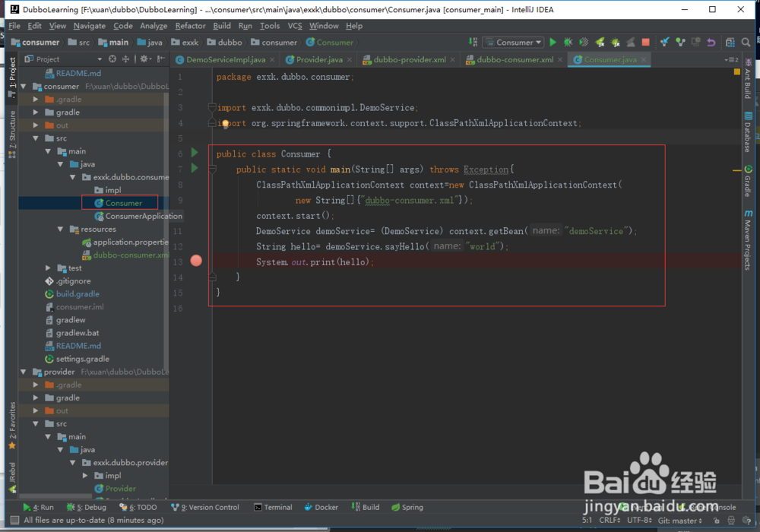Open the 4: Run tool window

coord(38,507)
